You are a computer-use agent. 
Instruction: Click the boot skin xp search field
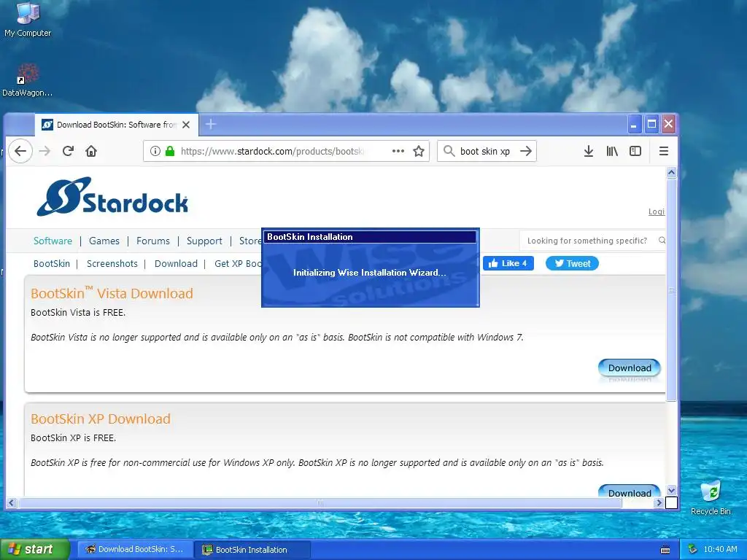pyautogui.click(x=485, y=151)
